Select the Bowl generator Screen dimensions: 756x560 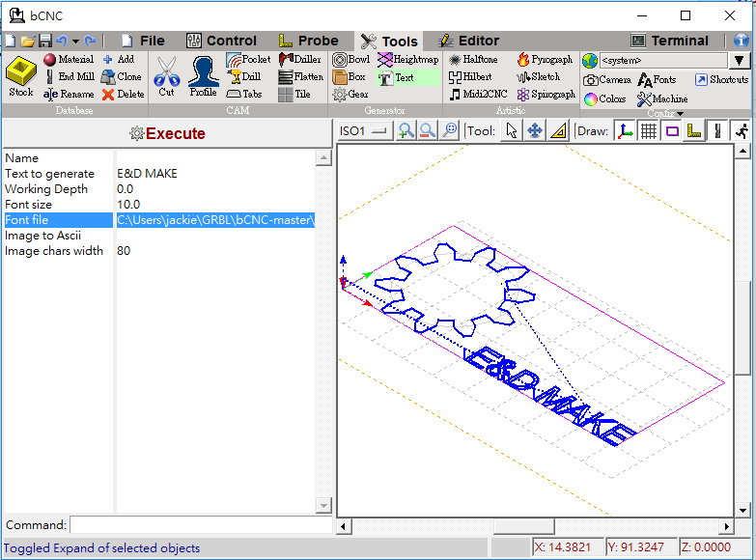coord(351,59)
